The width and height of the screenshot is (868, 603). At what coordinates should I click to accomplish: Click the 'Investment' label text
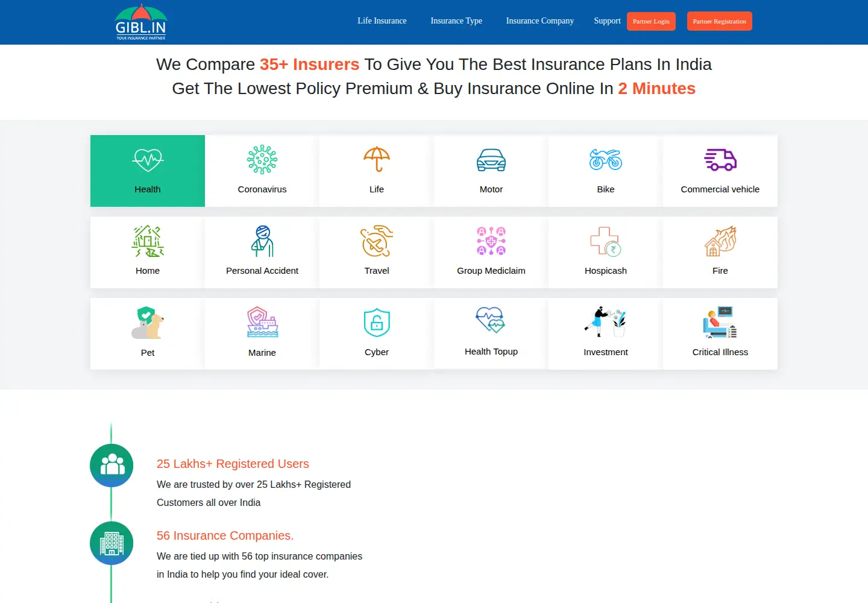click(606, 352)
